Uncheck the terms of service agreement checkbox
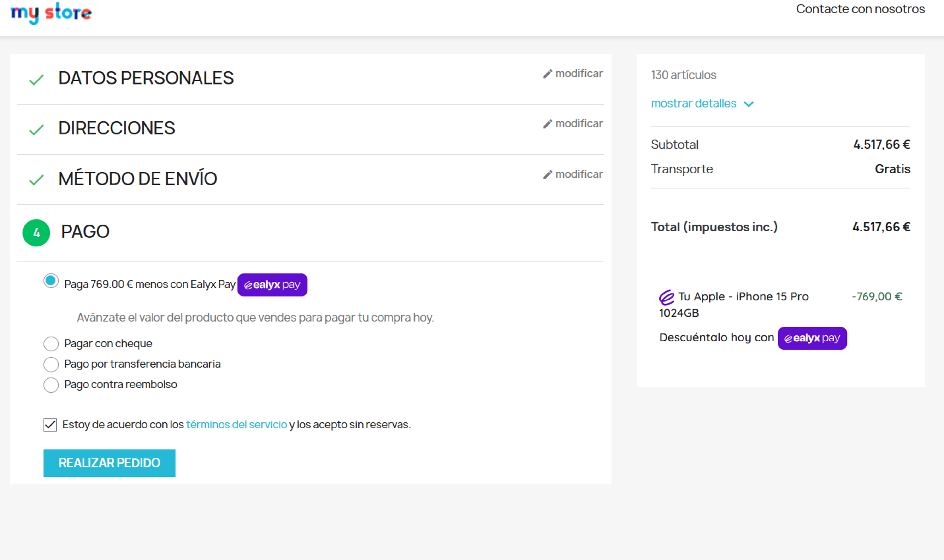Image resolution: width=944 pixels, height=560 pixels. pyautogui.click(x=50, y=425)
